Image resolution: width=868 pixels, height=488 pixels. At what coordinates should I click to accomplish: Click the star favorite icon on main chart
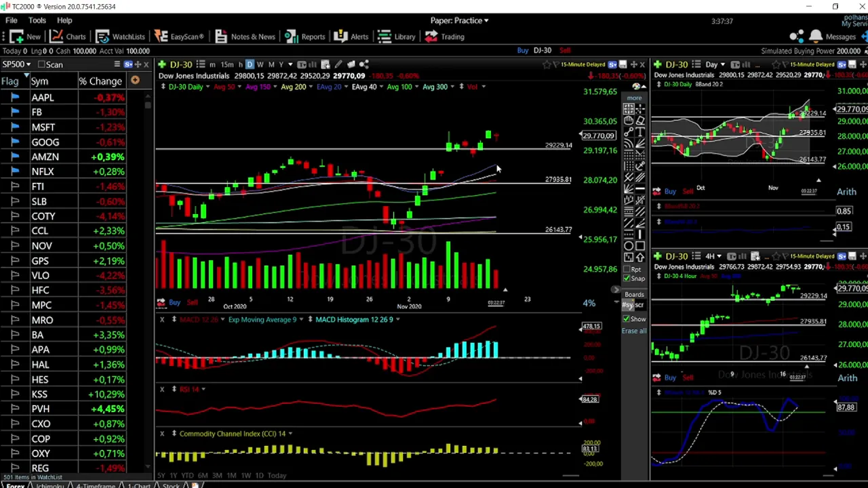tap(547, 64)
